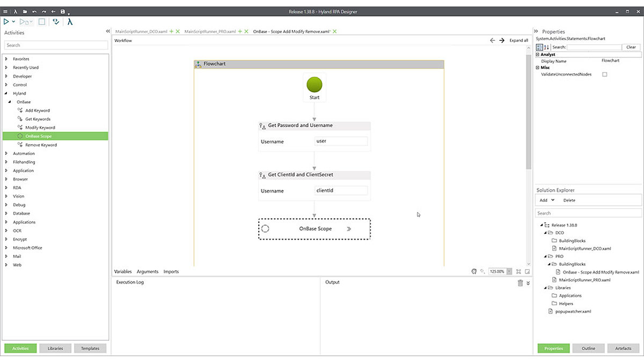This screenshot has width=644, height=362.
Task: Click the validate code checkmark icon
Action: (55, 22)
